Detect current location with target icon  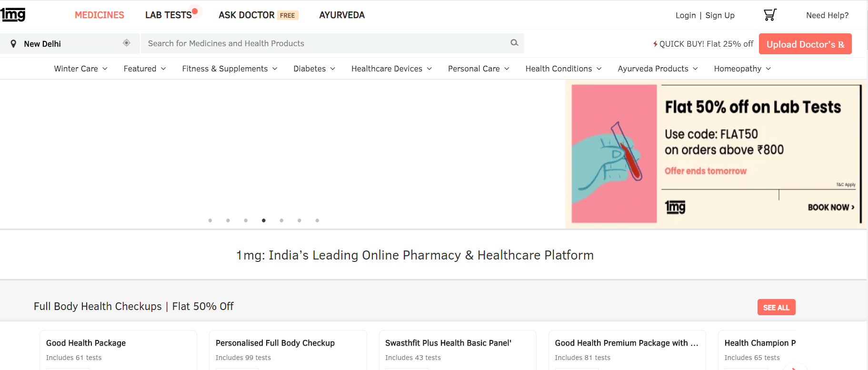127,43
